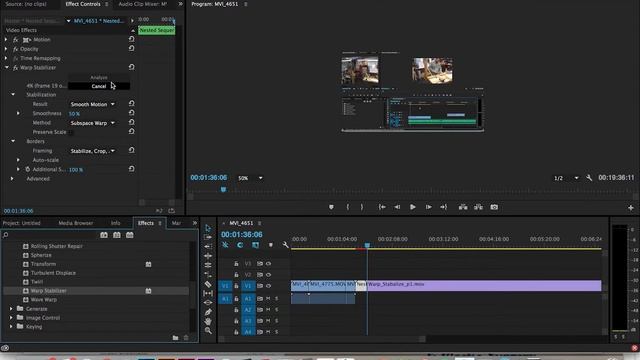
Task: Toggle the V1 track lock
Action: click(x=236, y=286)
